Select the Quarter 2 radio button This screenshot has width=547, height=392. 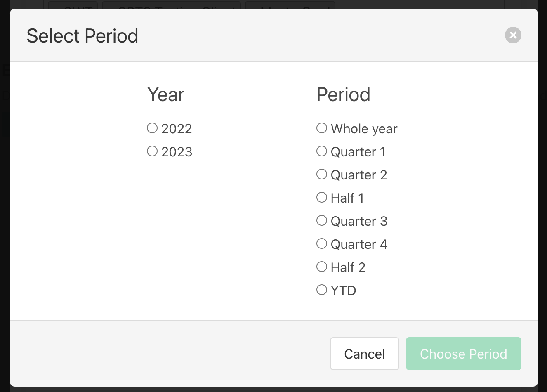[x=322, y=175]
